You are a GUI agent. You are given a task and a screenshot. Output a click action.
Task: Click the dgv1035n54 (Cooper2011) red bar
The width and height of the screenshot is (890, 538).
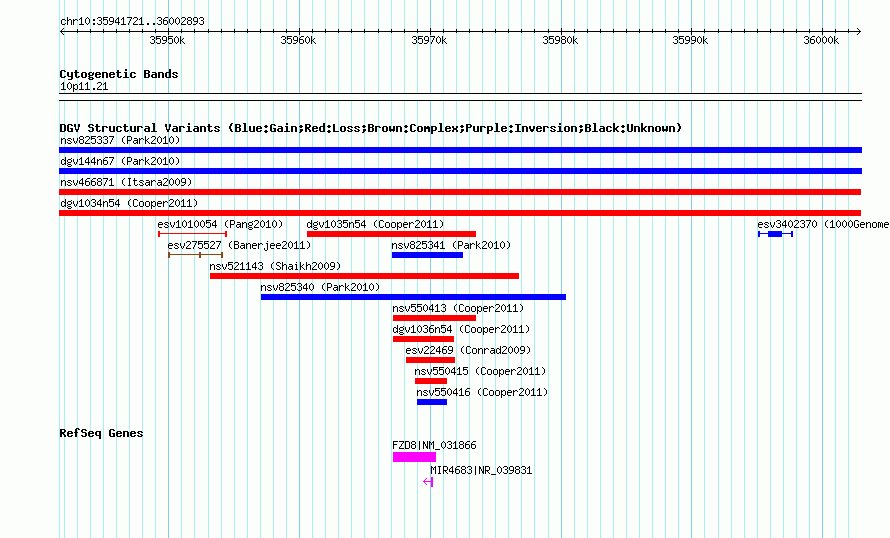[391, 234]
